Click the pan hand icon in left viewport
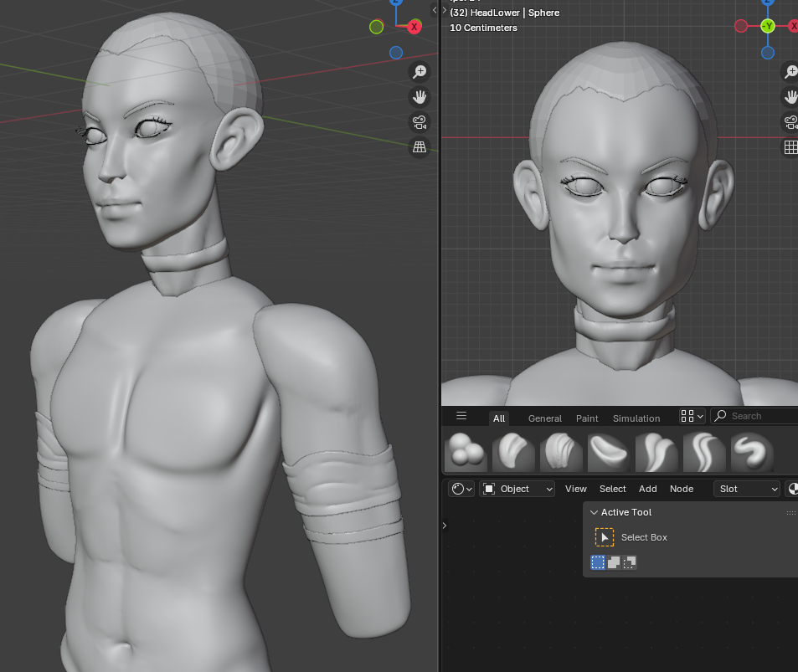798x672 pixels. pos(420,97)
